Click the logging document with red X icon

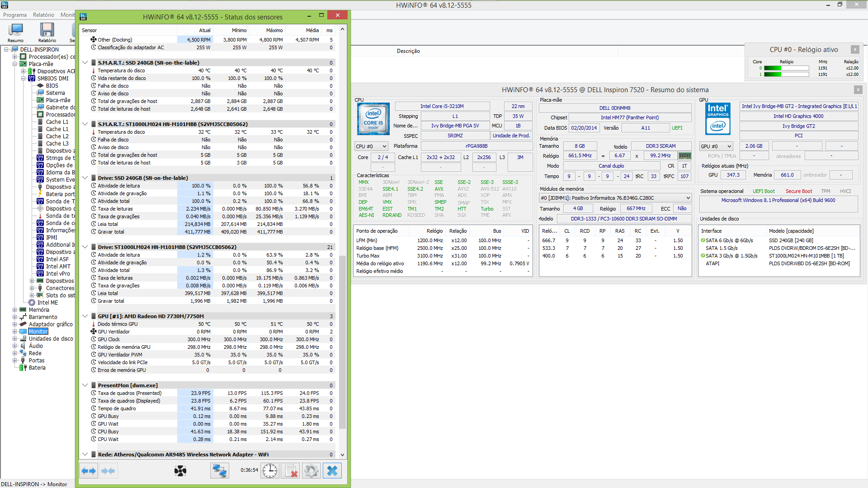coord(291,471)
